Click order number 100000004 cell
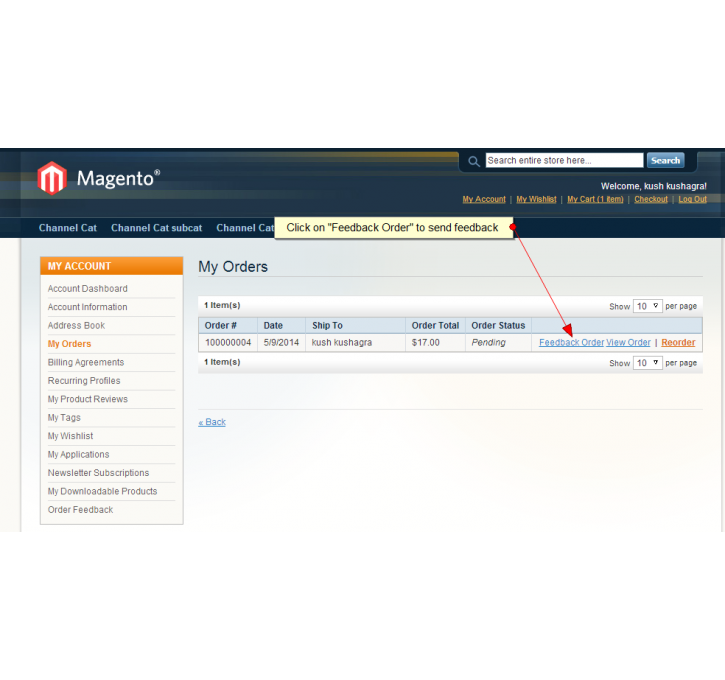This screenshot has height=680, width=725. [x=228, y=343]
